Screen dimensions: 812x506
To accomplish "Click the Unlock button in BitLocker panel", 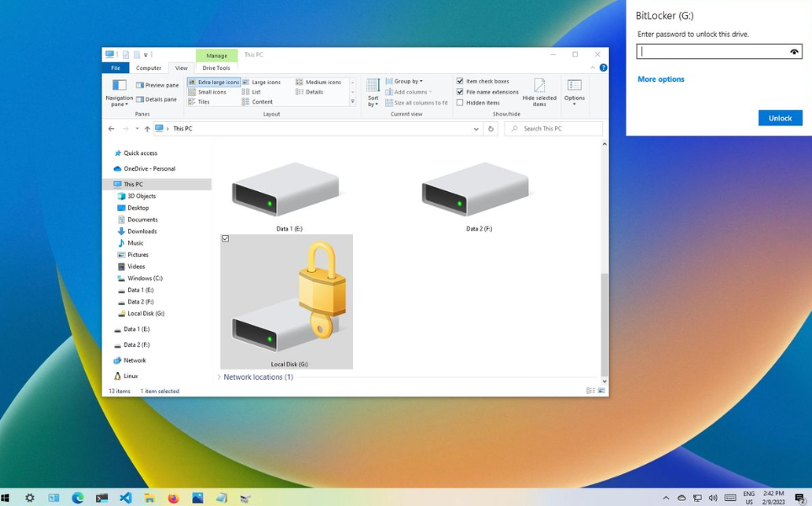I will tap(780, 118).
